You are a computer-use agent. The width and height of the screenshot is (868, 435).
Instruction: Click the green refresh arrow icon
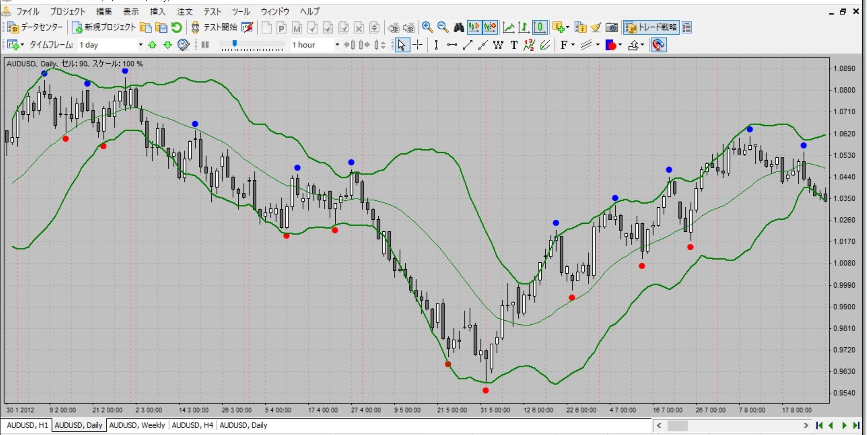coord(177,28)
